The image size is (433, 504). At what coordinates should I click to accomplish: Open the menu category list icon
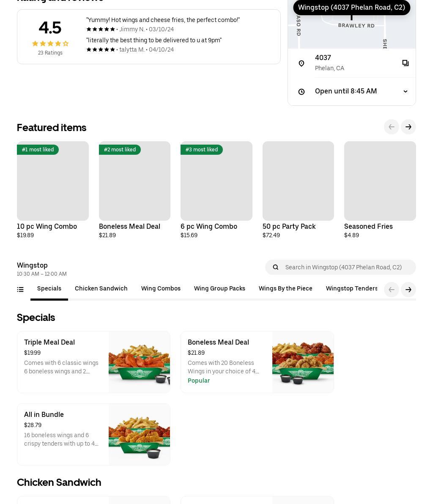(x=20, y=290)
